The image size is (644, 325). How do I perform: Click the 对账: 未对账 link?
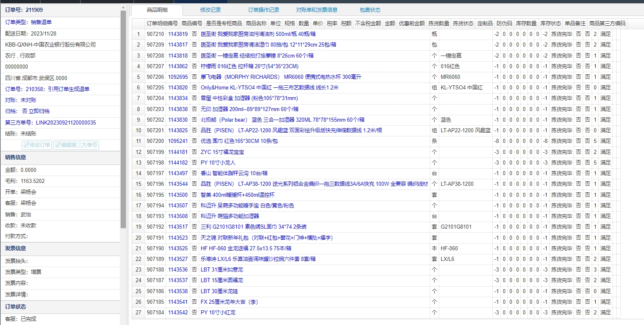[20, 100]
